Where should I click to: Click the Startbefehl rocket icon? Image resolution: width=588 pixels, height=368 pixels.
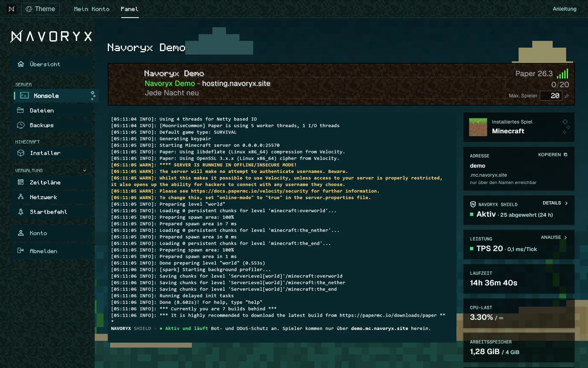[21, 212]
